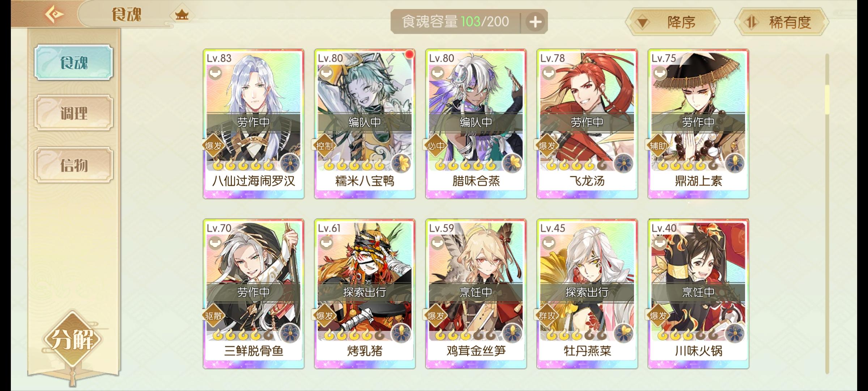Open the 鸡茸金丝笋 card
The width and height of the screenshot is (868, 391).
pos(476,294)
